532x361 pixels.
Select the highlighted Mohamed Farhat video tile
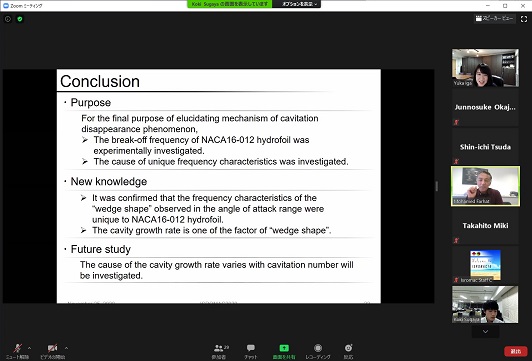[x=485, y=186]
